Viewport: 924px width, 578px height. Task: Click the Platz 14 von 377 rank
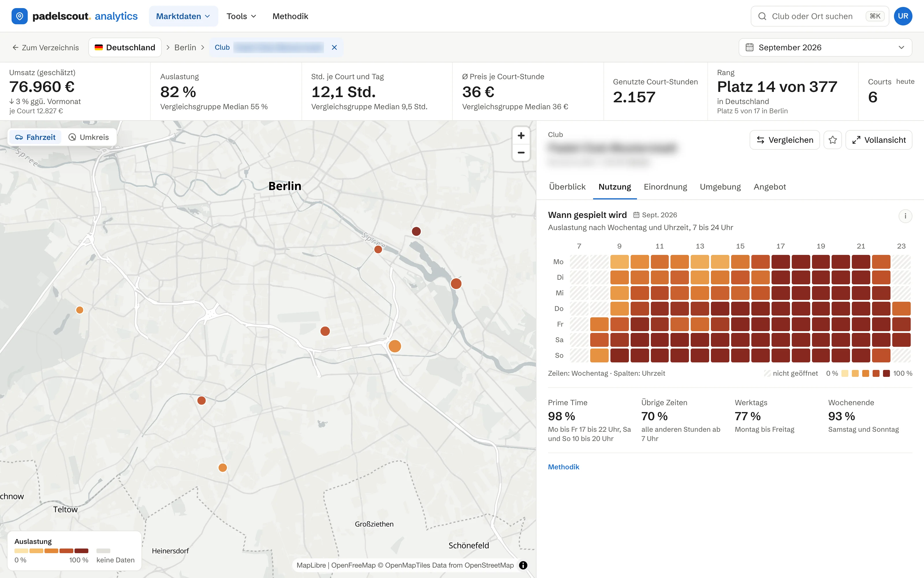click(777, 87)
